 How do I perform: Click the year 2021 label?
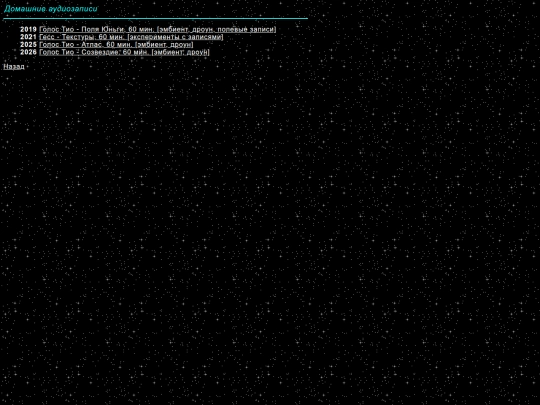(x=28, y=37)
